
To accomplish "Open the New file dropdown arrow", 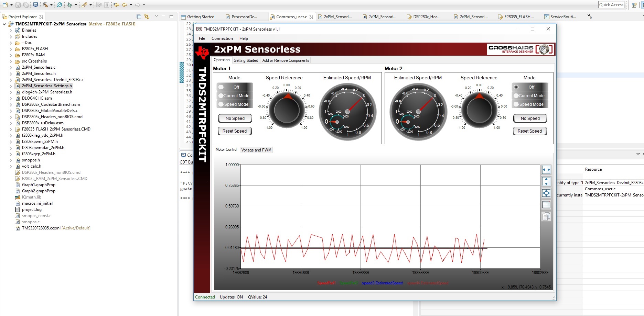I will point(11,5).
